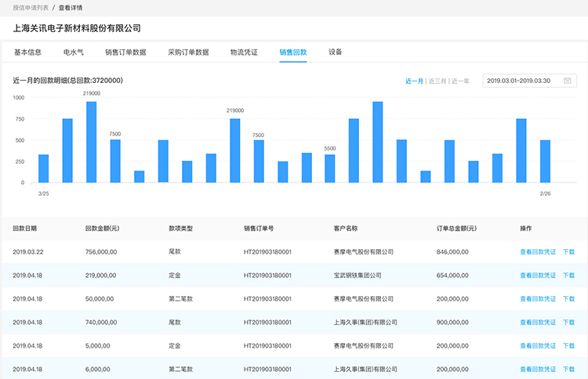This screenshot has width=588, height=379.
Task: Click the chart bar labeled 5500
Action: (x=330, y=168)
